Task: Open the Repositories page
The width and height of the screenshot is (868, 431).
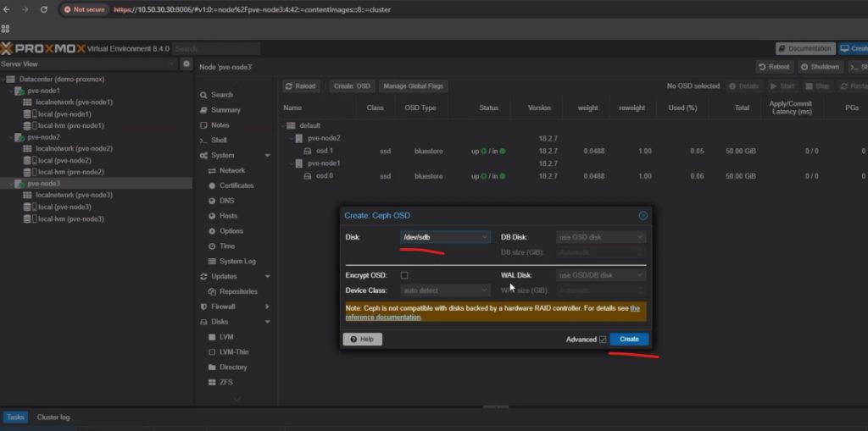Action: (237, 291)
